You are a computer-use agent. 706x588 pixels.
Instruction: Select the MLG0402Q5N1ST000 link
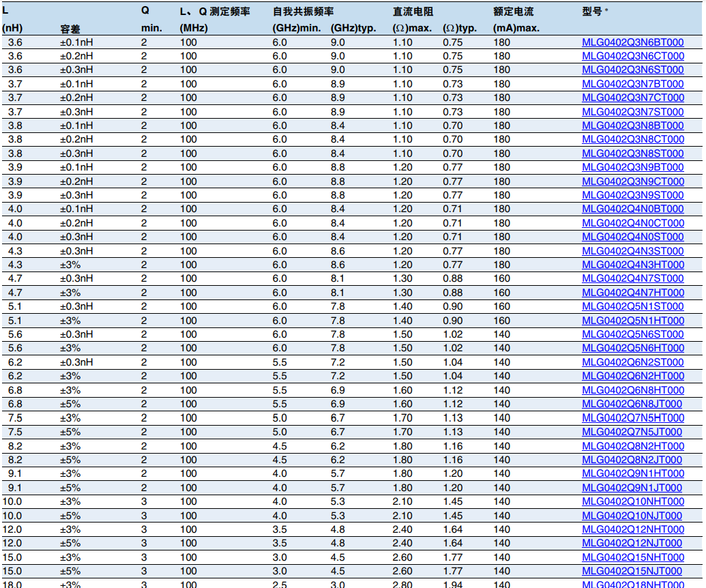point(632,306)
